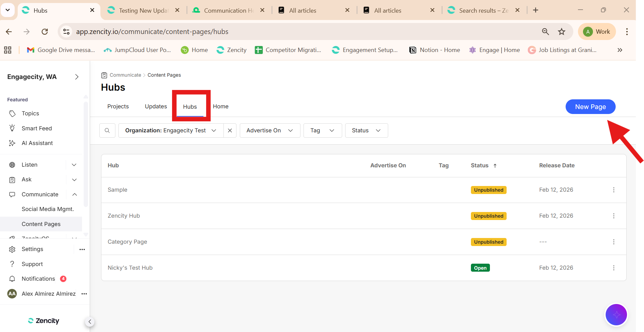
Task: Collapse sidebar with the left chevron button
Action: pos(90,322)
